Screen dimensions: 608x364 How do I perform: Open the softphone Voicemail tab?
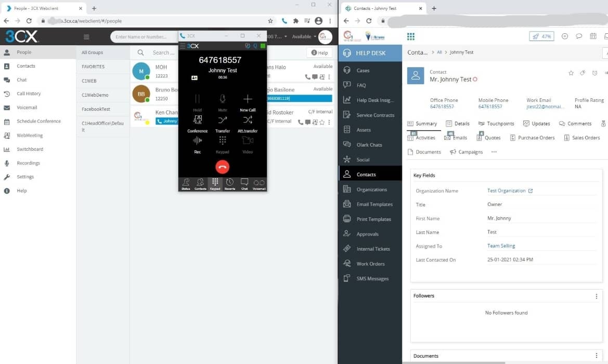[x=259, y=184]
